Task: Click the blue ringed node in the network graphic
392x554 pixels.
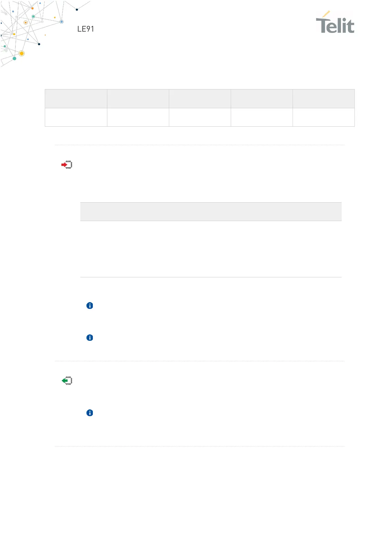Action: click(x=62, y=22)
